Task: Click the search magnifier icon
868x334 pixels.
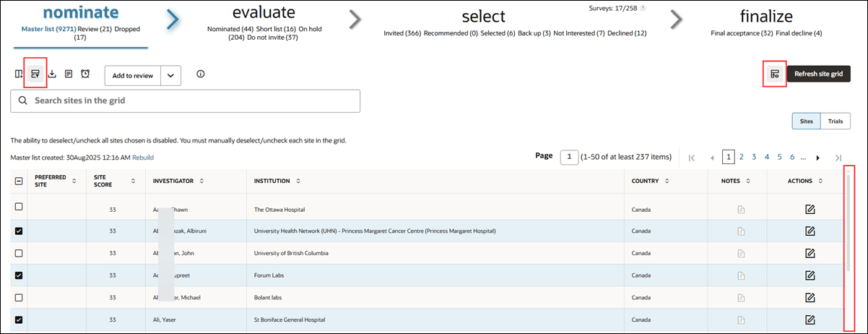Action: click(x=22, y=100)
